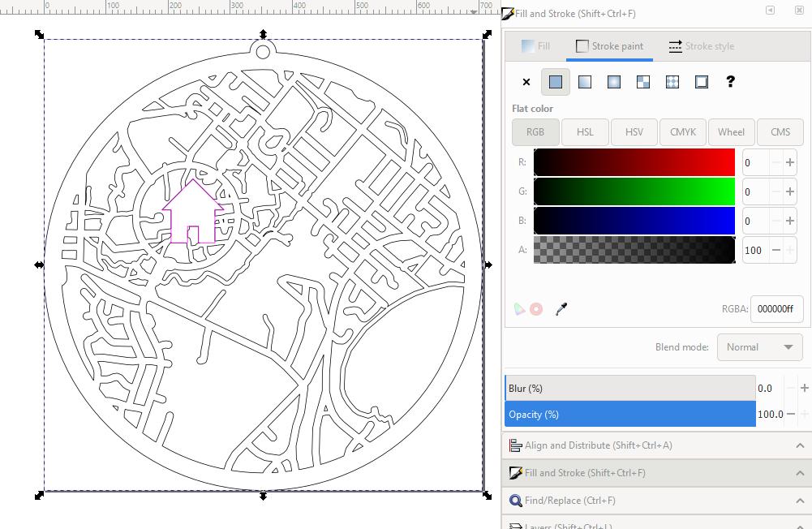Click the hanging loop circle of ornament
Viewport: 812px width, 529px height.
tap(263, 52)
